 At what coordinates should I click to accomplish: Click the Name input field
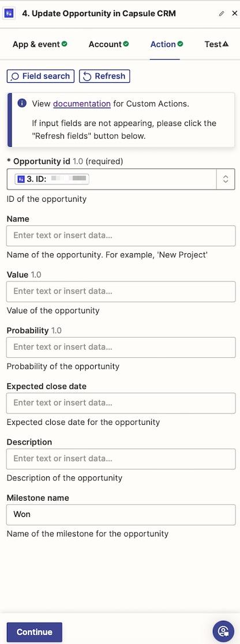(121, 236)
